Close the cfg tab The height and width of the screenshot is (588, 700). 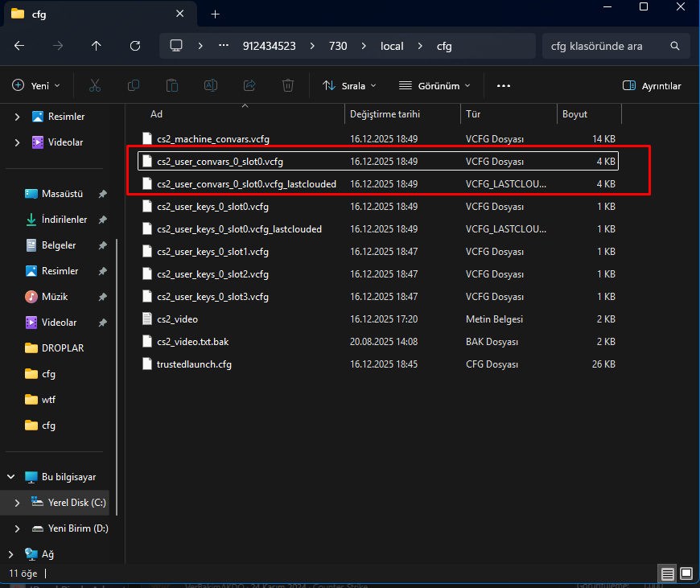pos(180,14)
